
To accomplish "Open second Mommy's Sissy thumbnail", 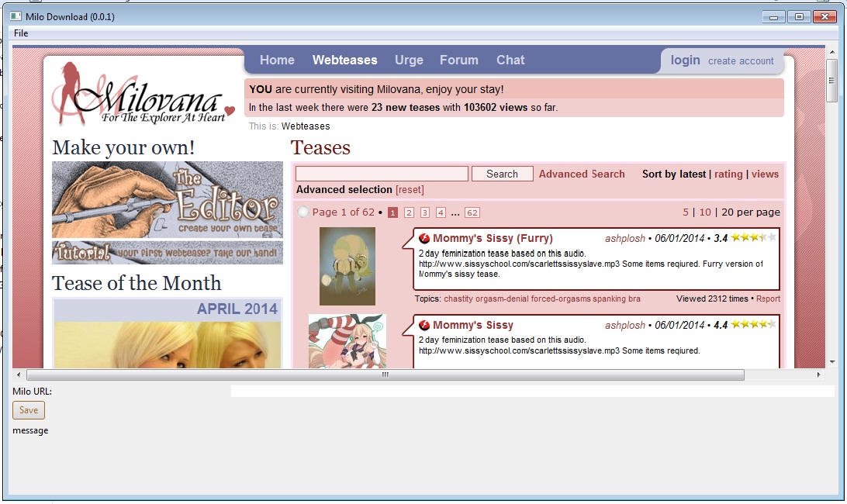I will click(x=347, y=341).
